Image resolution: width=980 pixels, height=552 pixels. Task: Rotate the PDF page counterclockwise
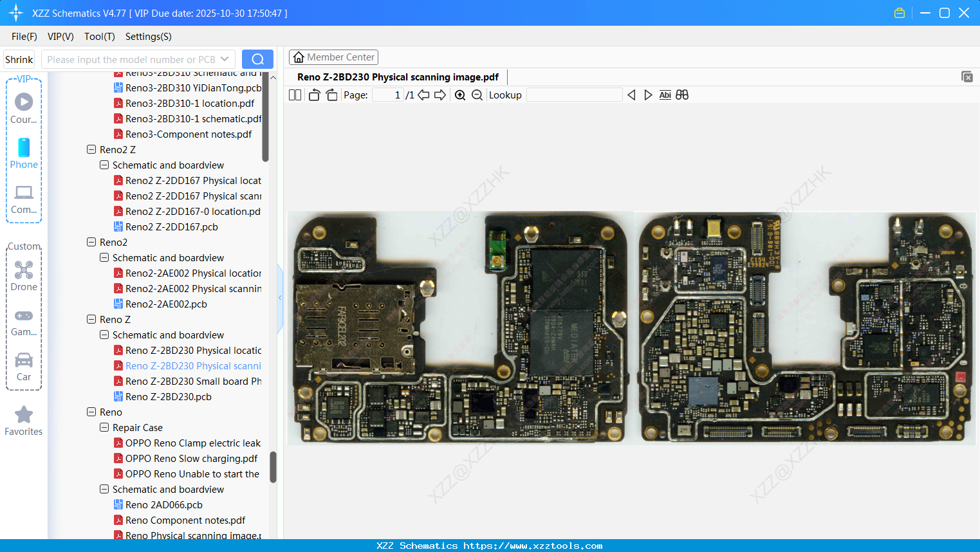[x=314, y=95]
